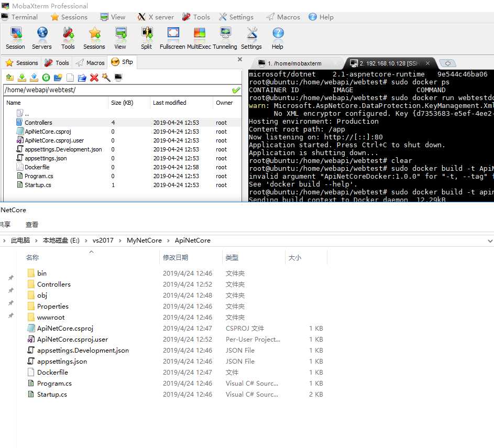Create new folder in SFTP panel

click(58, 77)
